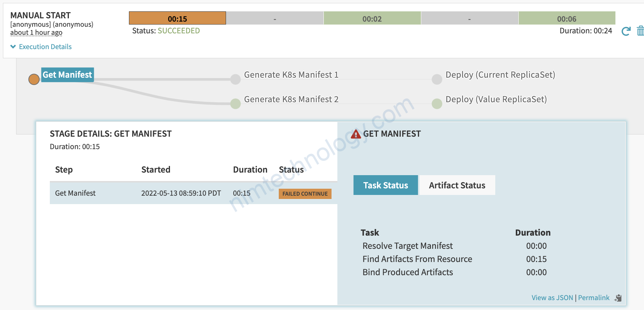Select the Get Manifest step row
The height and width of the screenshot is (310, 644).
147,193
